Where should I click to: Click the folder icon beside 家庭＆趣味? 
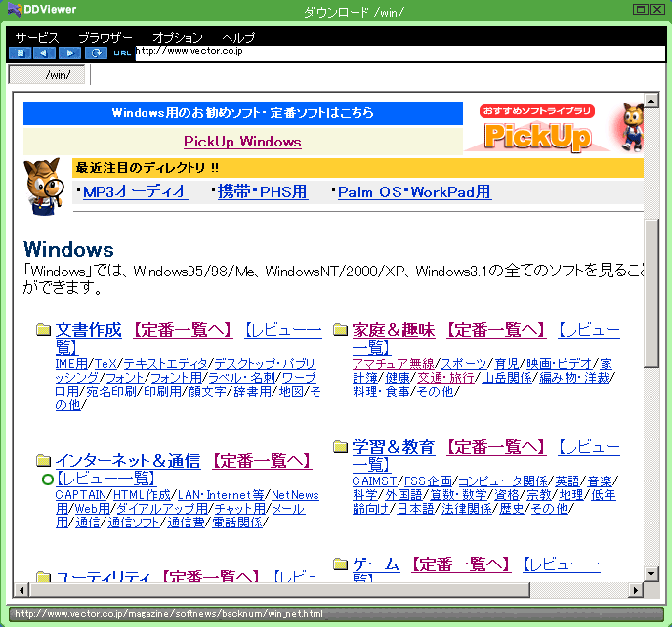pyautogui.click(x=340, y=329)
